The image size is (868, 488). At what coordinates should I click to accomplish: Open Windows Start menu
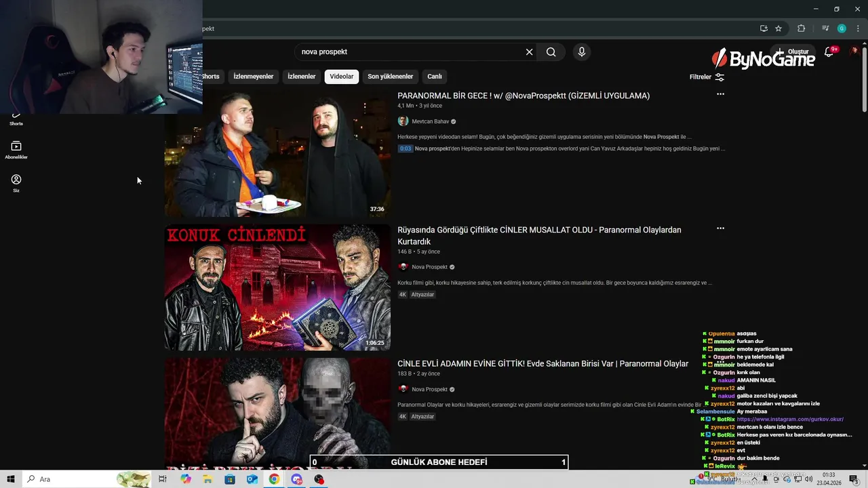(x=11, y=479)
